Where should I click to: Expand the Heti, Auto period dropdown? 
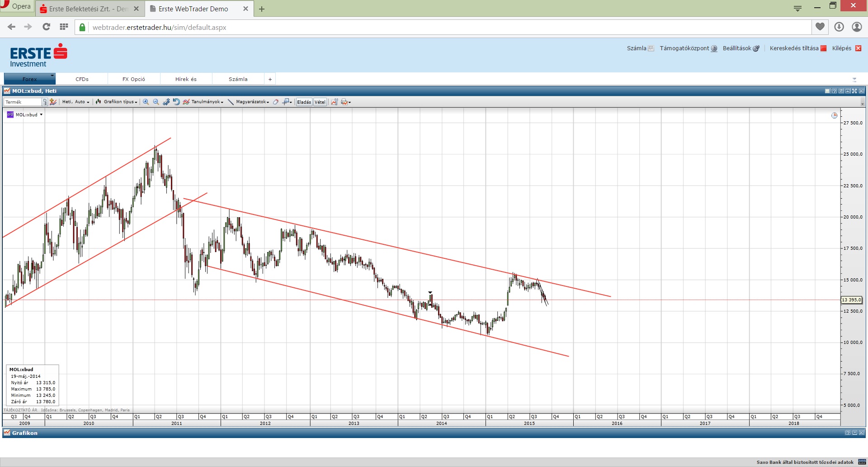(x=75, y=102)
